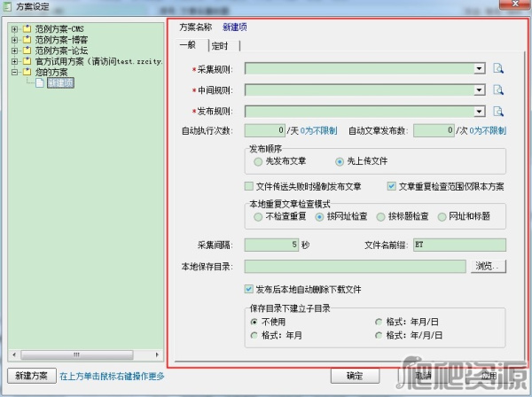Open the search icon beside 采集规则
The height and width of the screenshot is (397, 532).
point(498,68)
